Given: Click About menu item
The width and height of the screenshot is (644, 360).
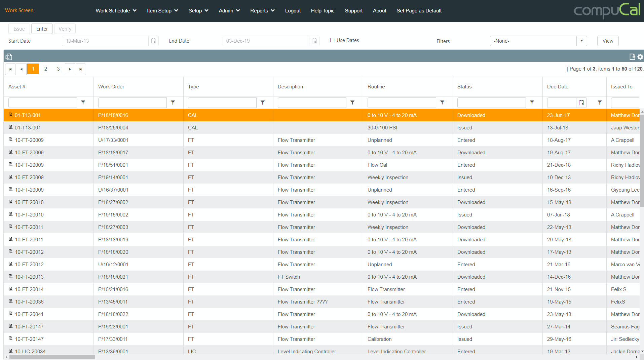Looking at the screenshot, I should tap(379, 11).
